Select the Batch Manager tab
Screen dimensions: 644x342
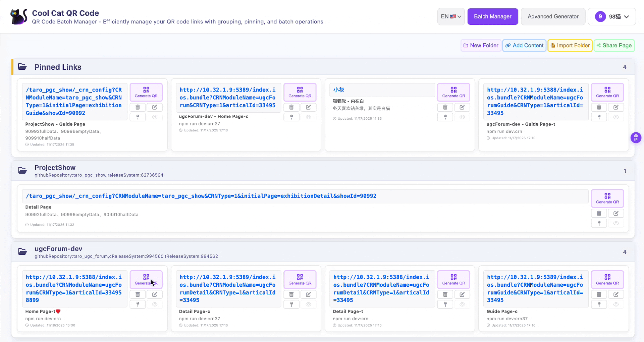tap(492, 16)
